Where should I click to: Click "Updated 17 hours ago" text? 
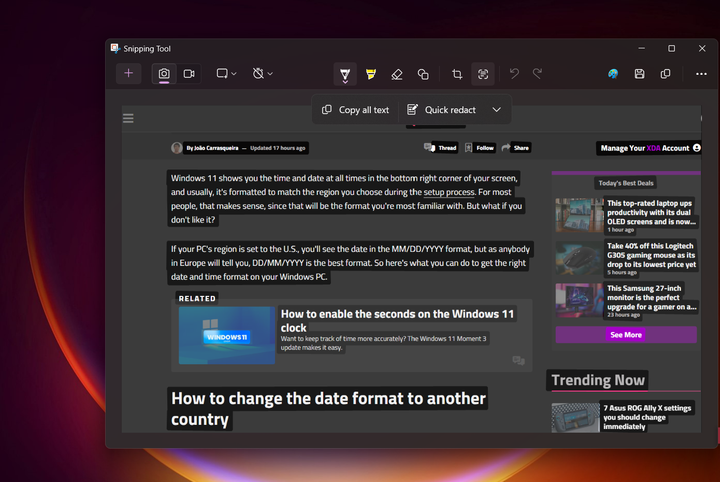[x=277, y=148]
